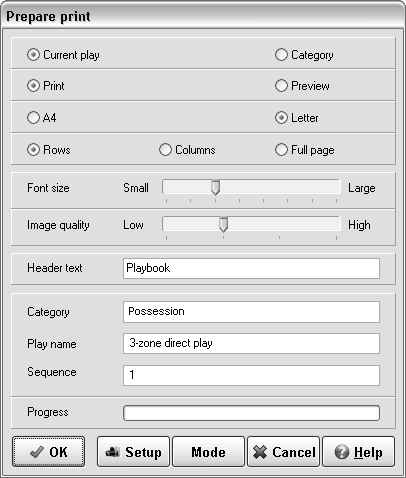Open Help for print preparation
The image size is (406, 478).
(x=359, y=452)
